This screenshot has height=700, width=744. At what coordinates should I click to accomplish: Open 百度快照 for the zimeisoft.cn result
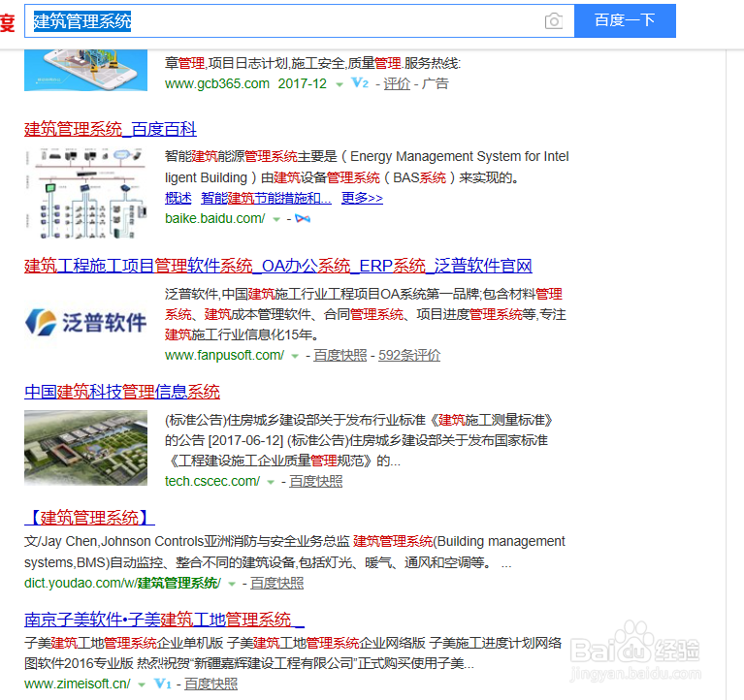point(211,684)
